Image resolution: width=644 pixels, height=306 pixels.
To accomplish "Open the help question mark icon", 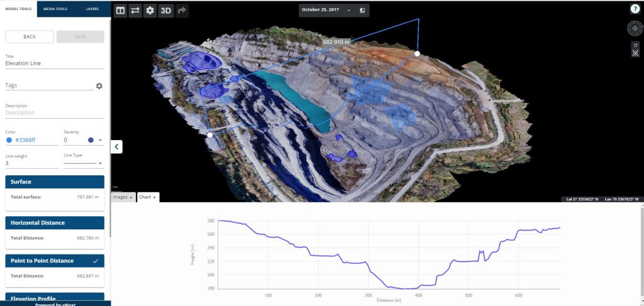I will point(635,10).
